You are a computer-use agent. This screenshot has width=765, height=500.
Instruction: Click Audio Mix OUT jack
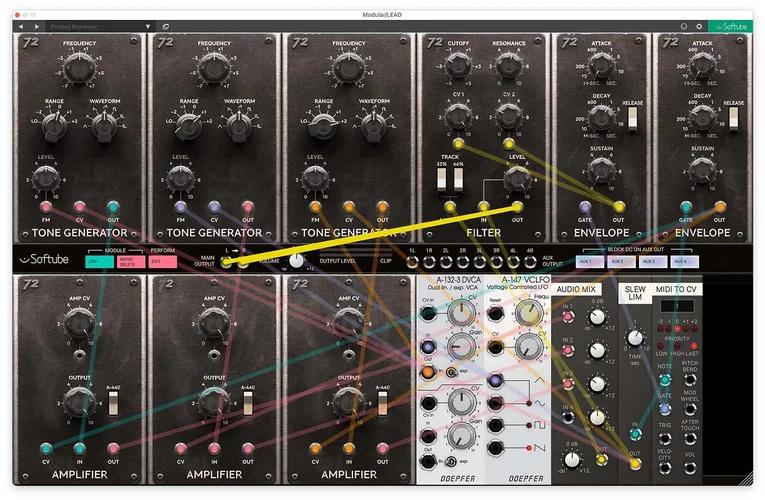[x=602, y=460]
